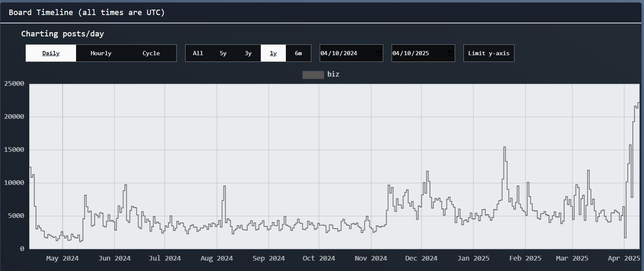Image resolution: width=644 pixels, height=271 pixels.
Task: Click the late January 2025 spike
Action: pyautogui.click(x=504, y=147)
